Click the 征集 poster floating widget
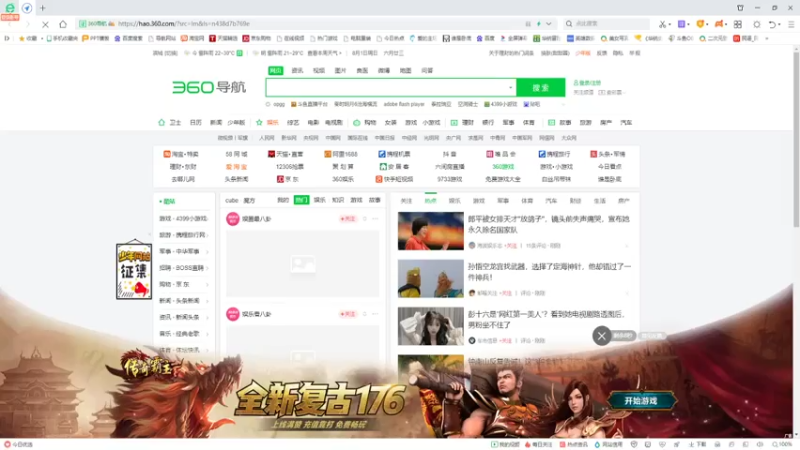Image resolution: width=800 pixels, height=450 pixels. coord(134,269)
